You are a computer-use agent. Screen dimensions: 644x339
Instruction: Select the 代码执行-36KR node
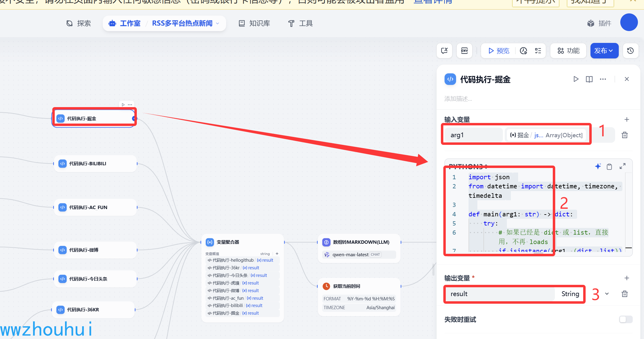tap(94, 310)
